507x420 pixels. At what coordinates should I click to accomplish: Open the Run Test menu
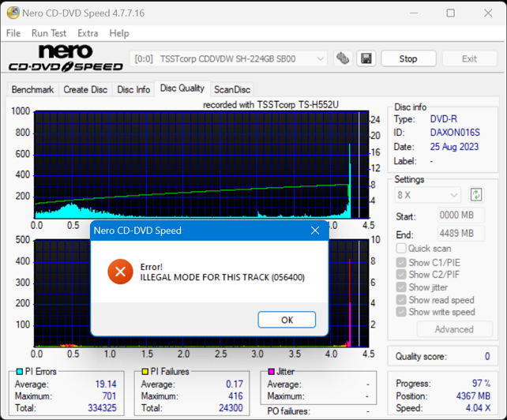pos(49,33)
